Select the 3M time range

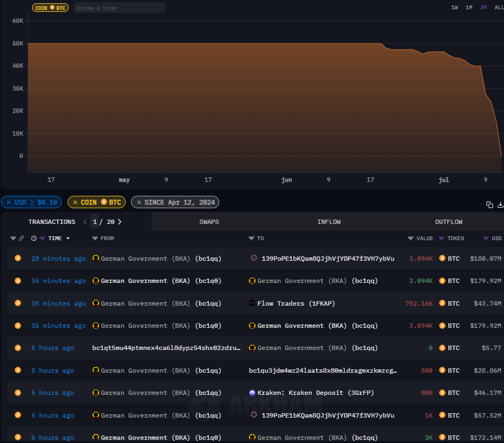[x=483, y=8]
